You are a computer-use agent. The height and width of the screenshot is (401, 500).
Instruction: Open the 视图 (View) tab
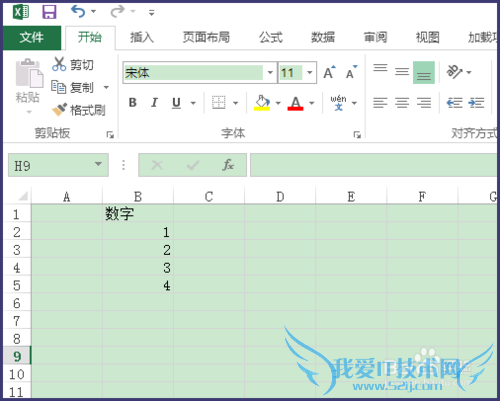(428, 37)
